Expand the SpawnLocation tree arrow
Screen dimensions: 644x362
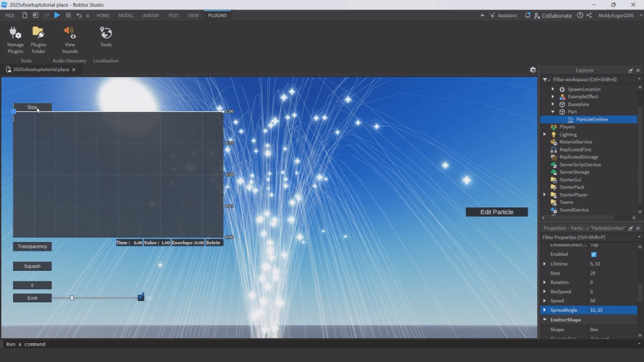553,89
